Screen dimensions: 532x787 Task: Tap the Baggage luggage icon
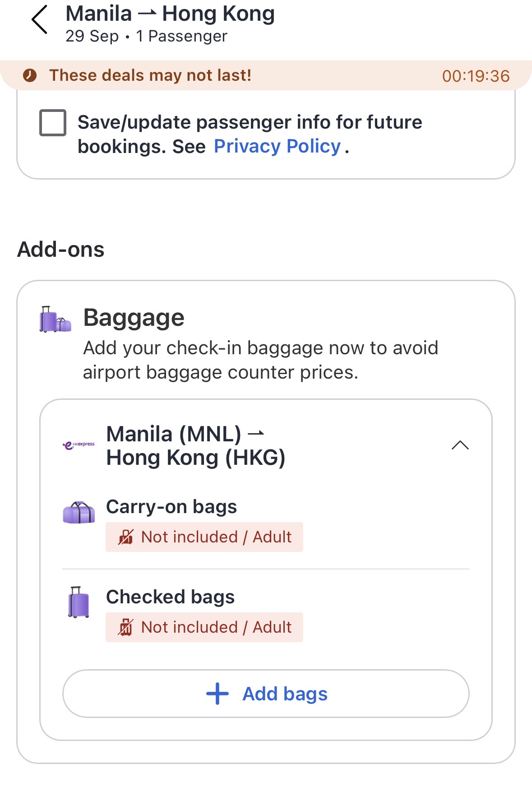[x=55, y=319]
